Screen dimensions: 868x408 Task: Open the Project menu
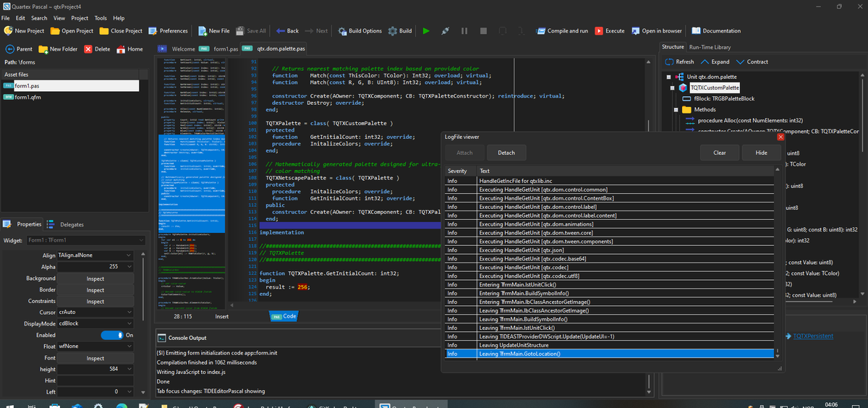(80, 18)
